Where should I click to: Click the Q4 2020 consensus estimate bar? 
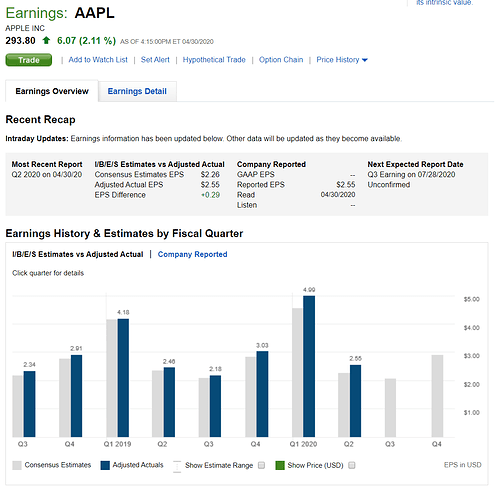click(437, 396)
